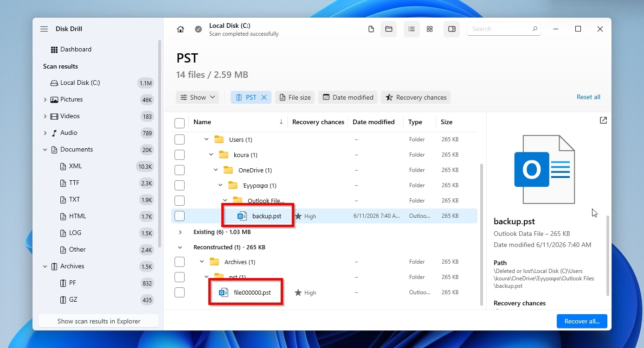
Task: Click the Archives folder icon in results
Action: tap(214, 261)
